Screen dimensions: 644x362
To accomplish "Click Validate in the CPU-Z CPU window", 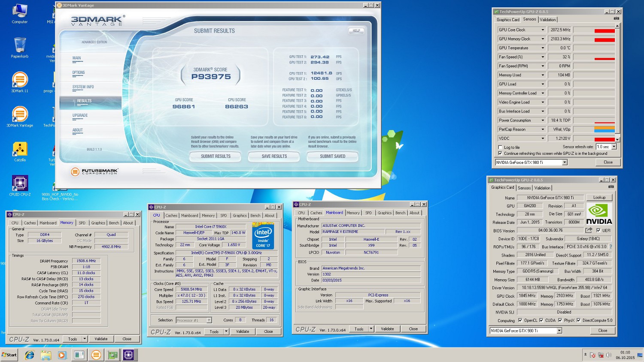I will click(x=243, y=332).
